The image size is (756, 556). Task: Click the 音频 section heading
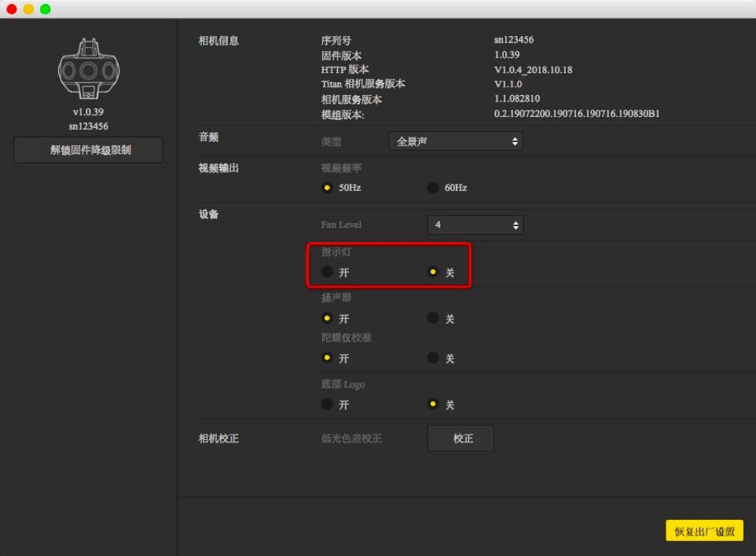pos(208,137)
